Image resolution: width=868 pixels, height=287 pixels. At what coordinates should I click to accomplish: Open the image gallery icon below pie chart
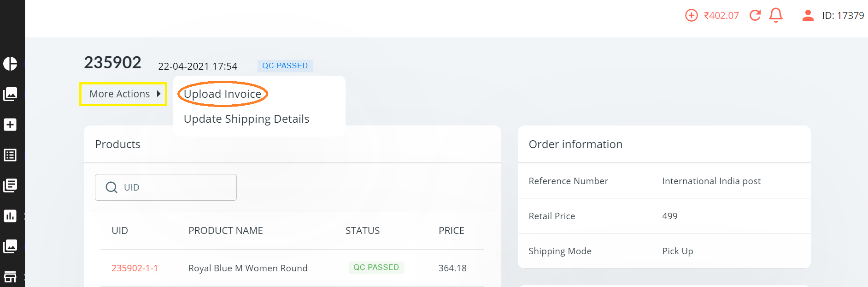(10, 94)
